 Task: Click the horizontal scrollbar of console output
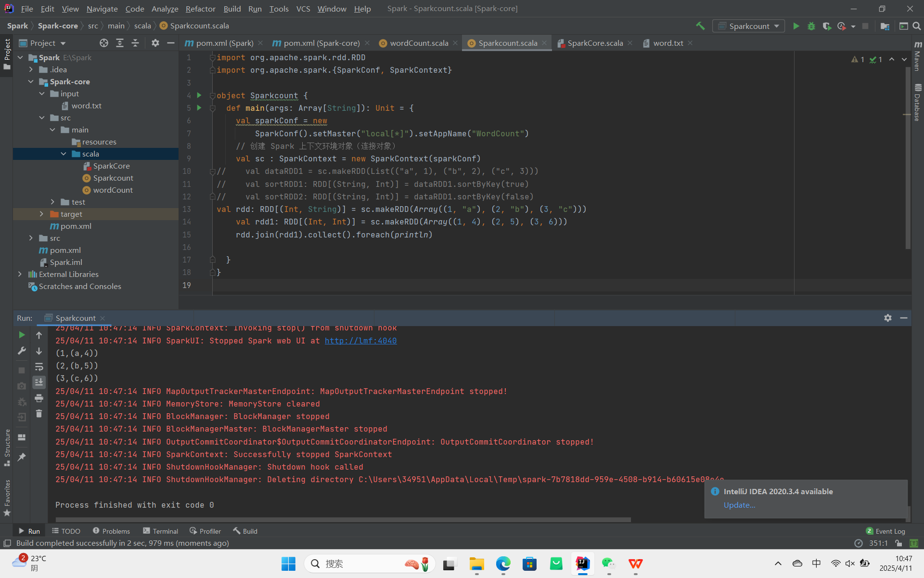[343, 520]
